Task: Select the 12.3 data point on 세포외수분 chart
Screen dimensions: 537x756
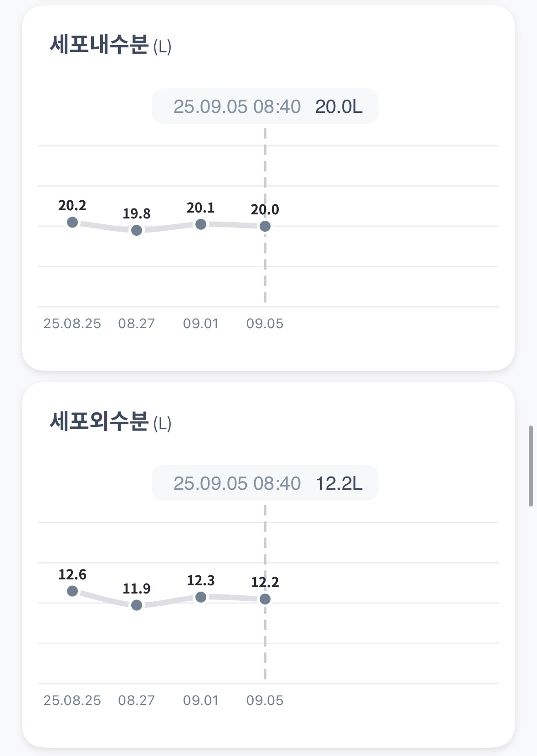Action: point(201,597)
